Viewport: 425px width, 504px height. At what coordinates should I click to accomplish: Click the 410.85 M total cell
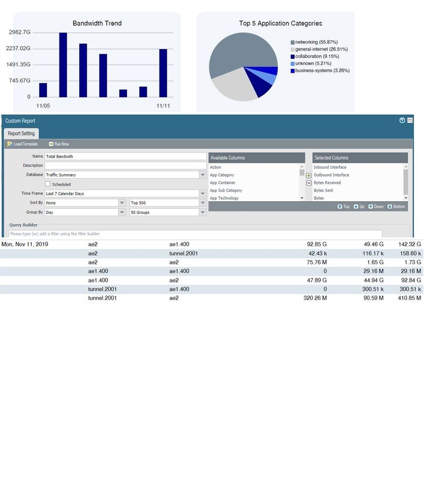coord(409,298)
